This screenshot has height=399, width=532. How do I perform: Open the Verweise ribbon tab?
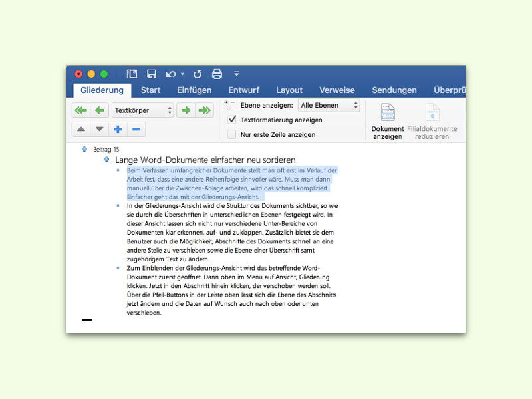(337, 90)
